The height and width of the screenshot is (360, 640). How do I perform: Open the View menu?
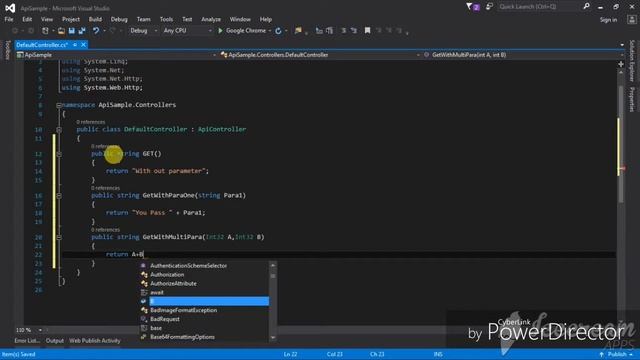pyautogui.click(x=47, y=19)
